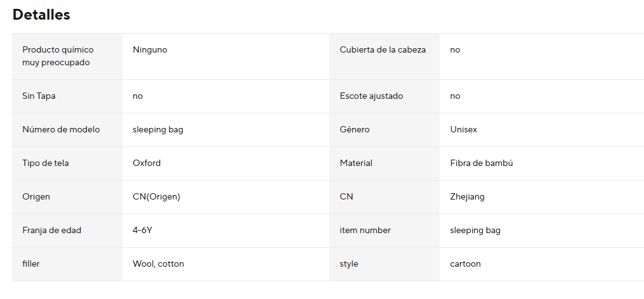Select the 'Oxford' fabric type value
This screenshot has height=299, width=644.
(147, 163)
